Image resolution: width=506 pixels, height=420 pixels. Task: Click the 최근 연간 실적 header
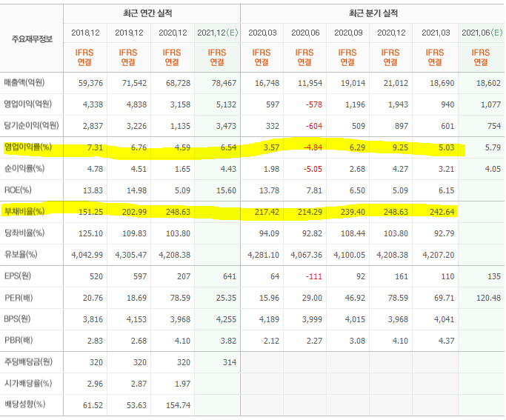[x=147, y=13]
